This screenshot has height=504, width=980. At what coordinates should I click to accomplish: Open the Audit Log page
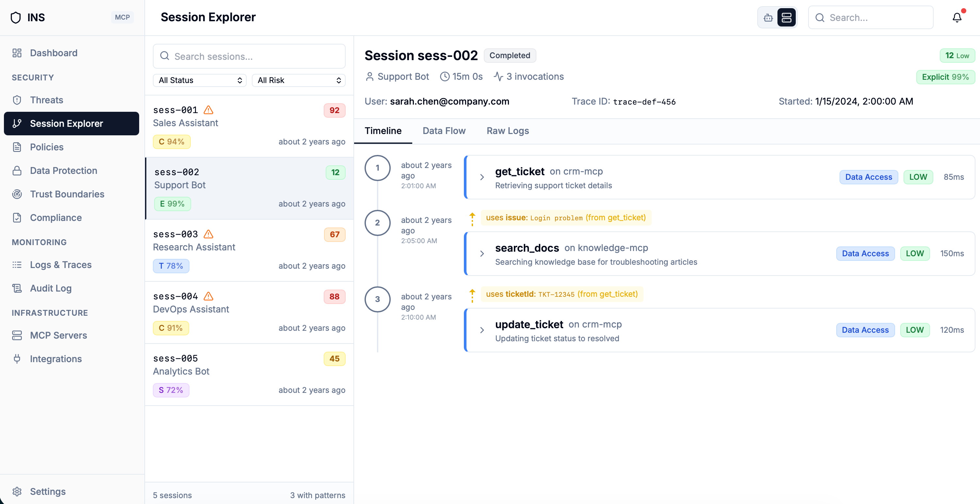pyautogui.click(x=72, y=288)
